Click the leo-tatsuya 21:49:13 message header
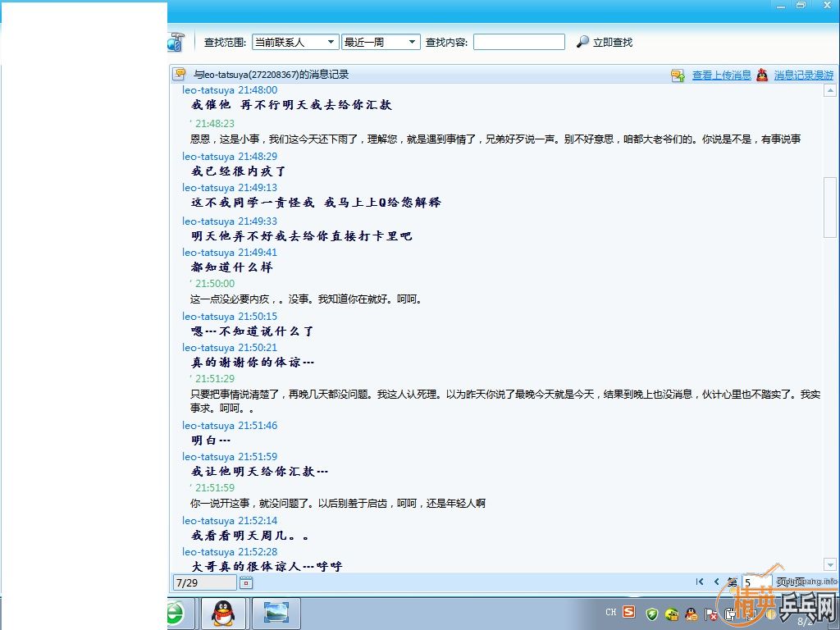This screenshot has width=840, height=630. point(230,188)
